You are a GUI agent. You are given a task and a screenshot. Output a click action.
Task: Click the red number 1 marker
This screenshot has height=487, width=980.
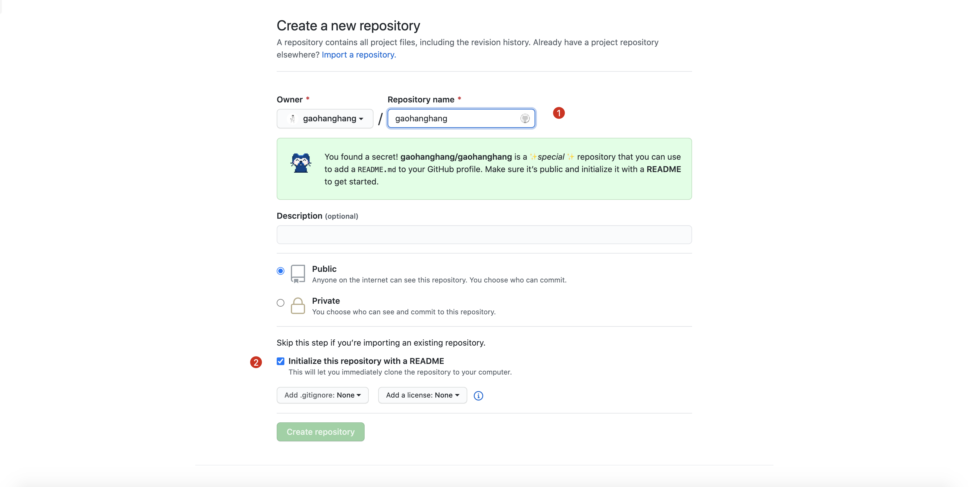click(558, 113)
